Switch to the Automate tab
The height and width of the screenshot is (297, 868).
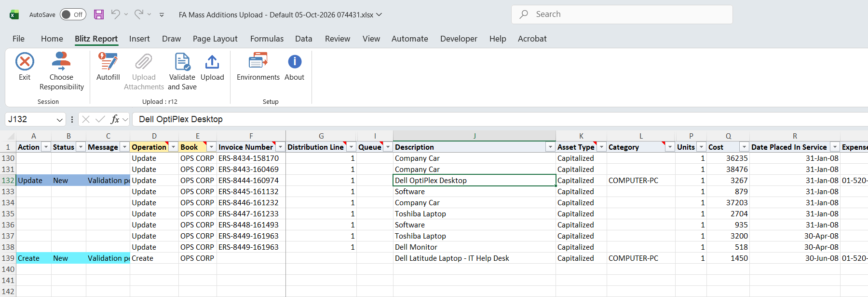(x=410, y=39)
